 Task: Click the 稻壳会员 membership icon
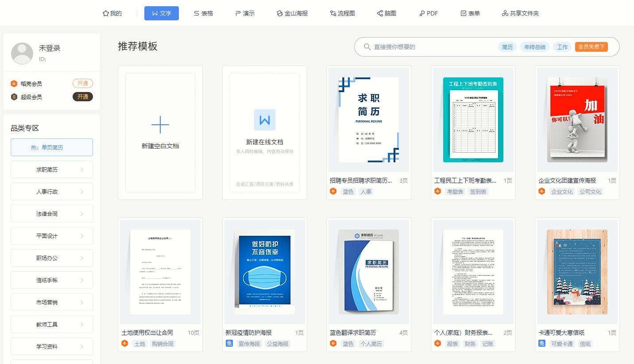pos(13,83)
